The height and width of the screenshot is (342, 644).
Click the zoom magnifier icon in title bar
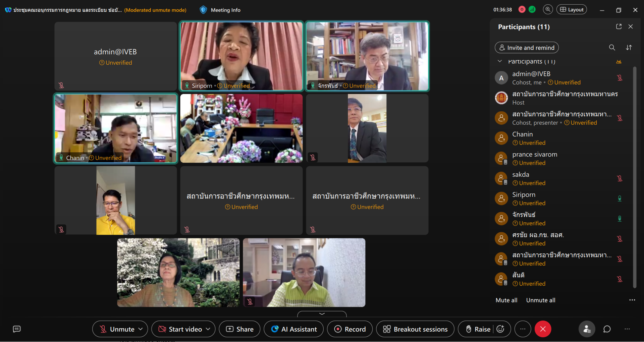click(x=548, y=10)
